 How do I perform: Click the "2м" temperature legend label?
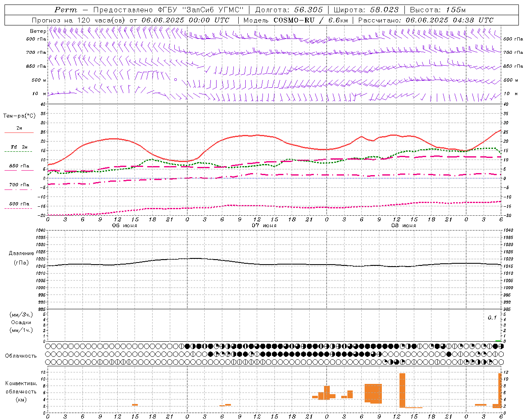click(x=19, y=128)
